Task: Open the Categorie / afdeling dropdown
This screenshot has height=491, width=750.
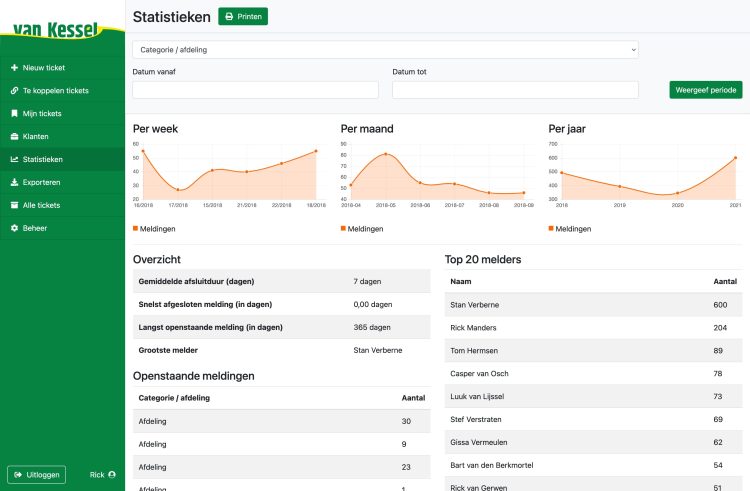Action: point(386,50)
